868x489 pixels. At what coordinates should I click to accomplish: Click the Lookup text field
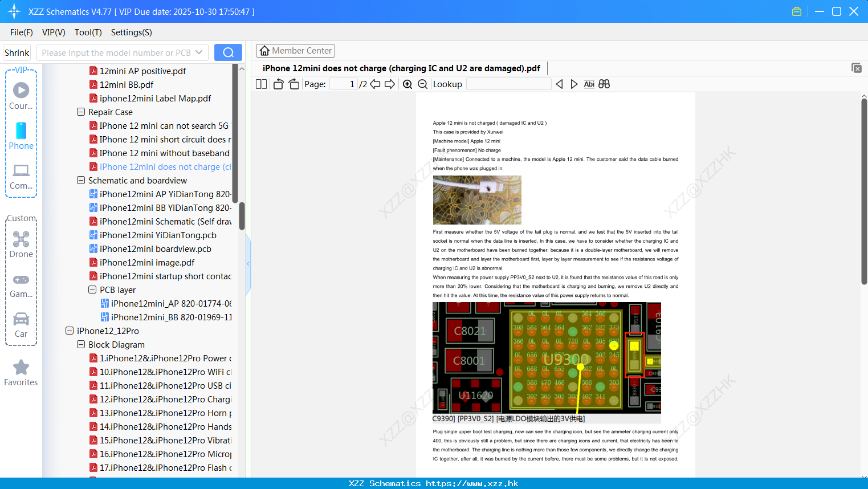[509, 84]
